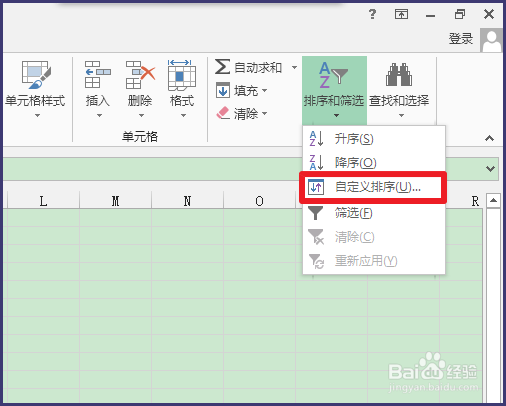506x406 pixels.
Task: Select Sort Descending 降序(O) menu item
Action: (x=374, y=163)
